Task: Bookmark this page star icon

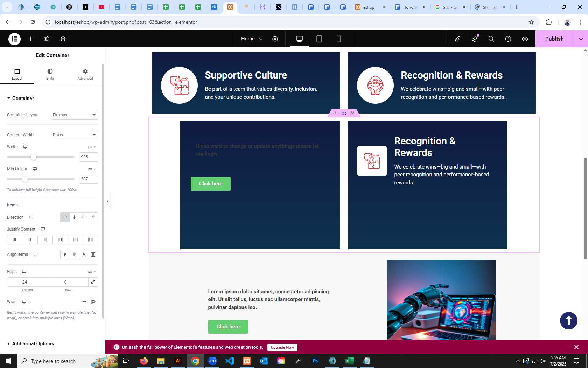Action: click(x=531, y=22)
